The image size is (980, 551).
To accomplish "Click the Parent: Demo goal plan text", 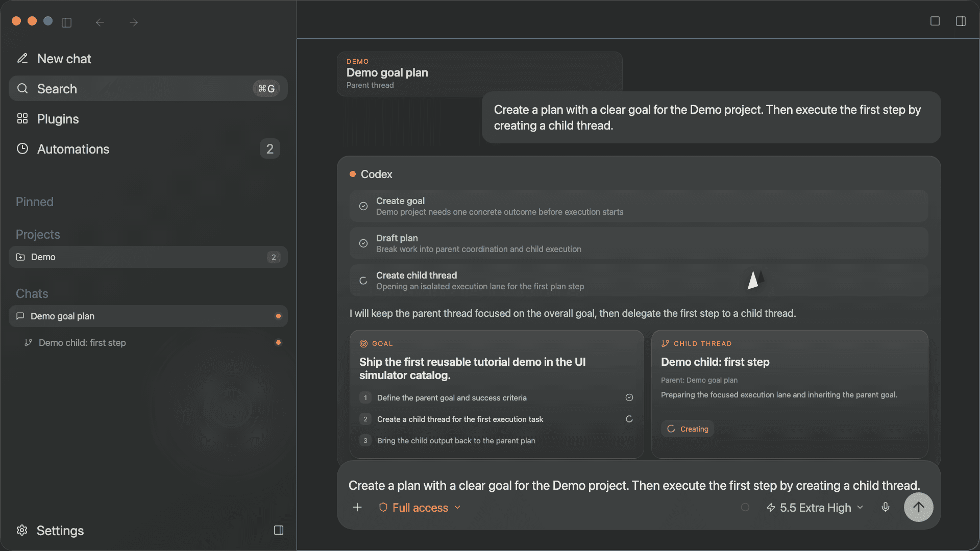I will (x=699, y=381).
